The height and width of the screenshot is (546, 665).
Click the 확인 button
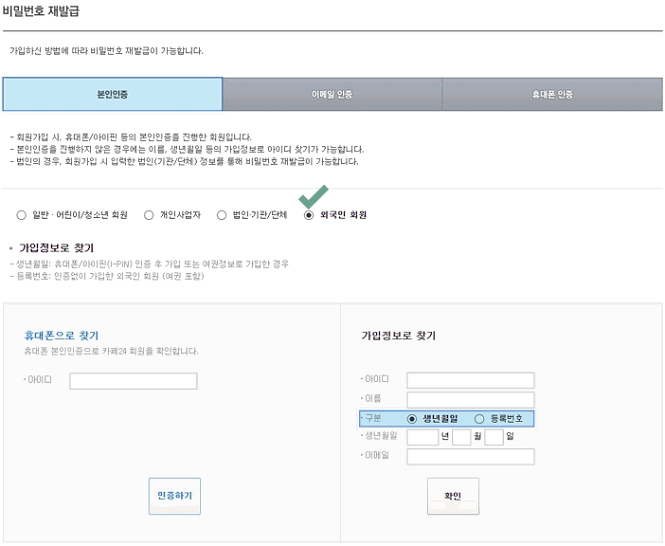point(453,496)
